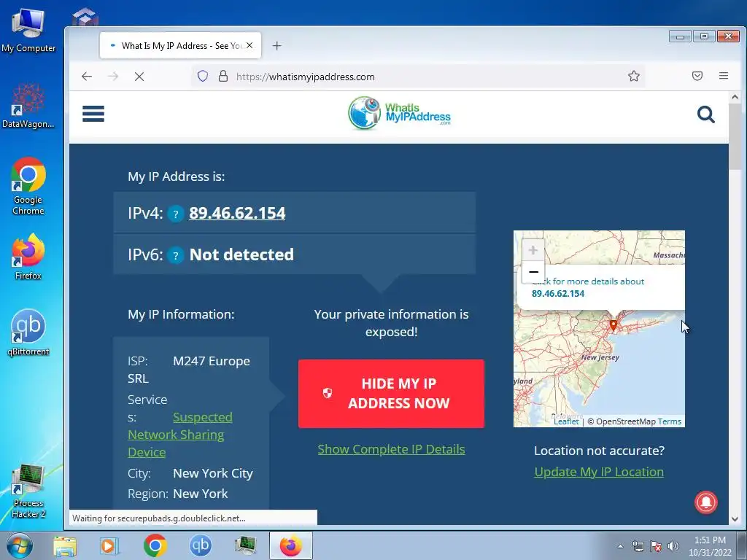Select the Firefox desktop shortcut

tap(28, 256)
